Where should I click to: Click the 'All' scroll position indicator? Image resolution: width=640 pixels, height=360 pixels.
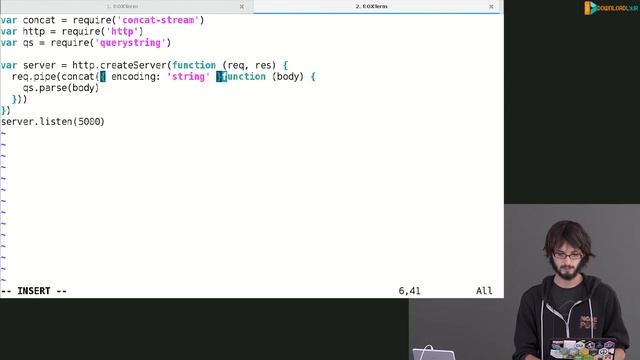coord(484,291)
